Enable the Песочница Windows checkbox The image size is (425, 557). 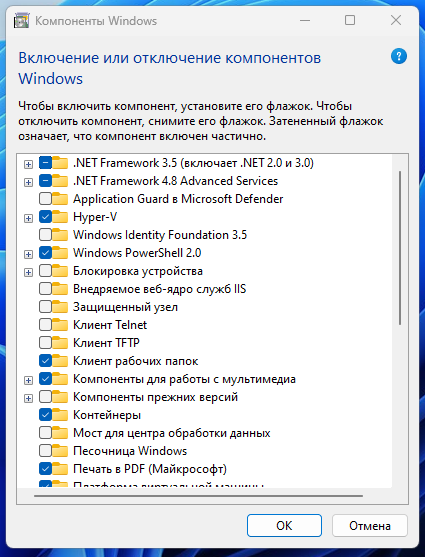(45, 451)
